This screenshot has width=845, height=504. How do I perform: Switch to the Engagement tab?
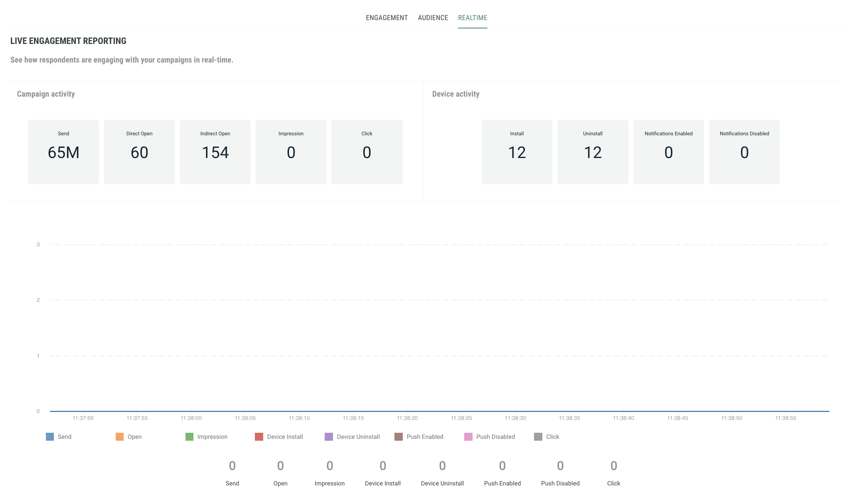(386, 18)
